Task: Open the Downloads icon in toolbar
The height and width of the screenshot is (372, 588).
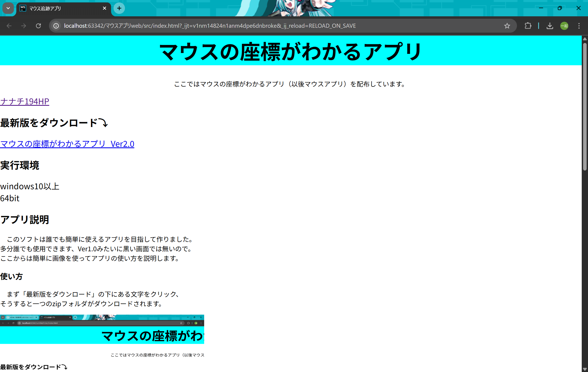Action: pos(550,26)
